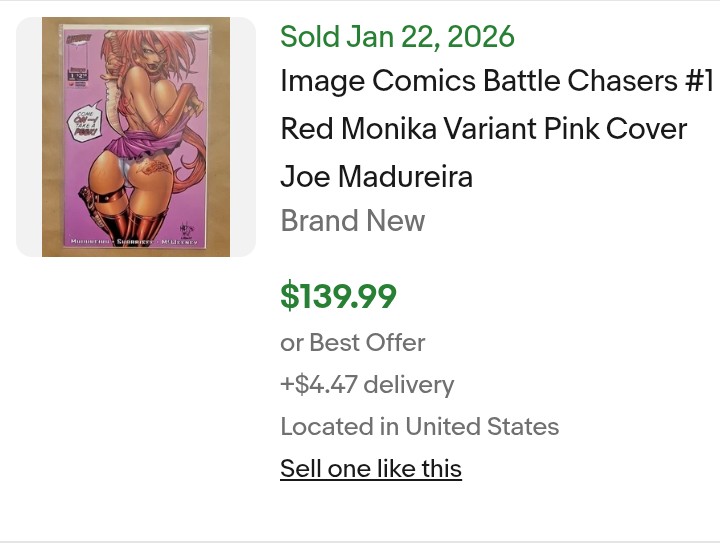Click the $139.99 sold price
The height and width of the screenshot is (550, 720).
(x=338, y=297)
